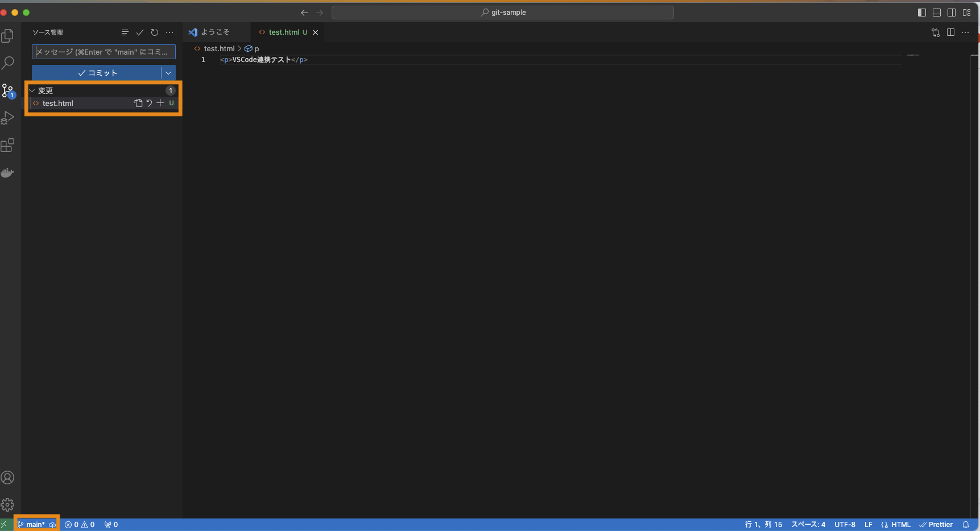Refresh the source control view

(154, 32)
